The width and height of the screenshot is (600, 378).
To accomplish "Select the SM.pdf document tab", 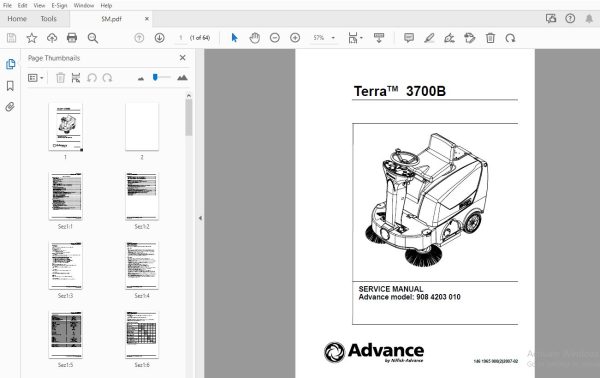I will click(x=111, y=19).
